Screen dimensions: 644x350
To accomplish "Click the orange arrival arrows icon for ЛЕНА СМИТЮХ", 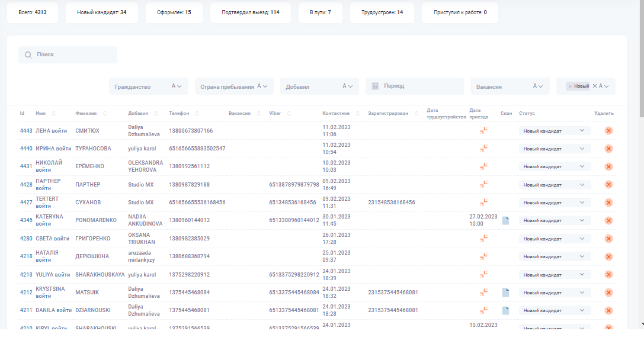I will click(483, 130).
